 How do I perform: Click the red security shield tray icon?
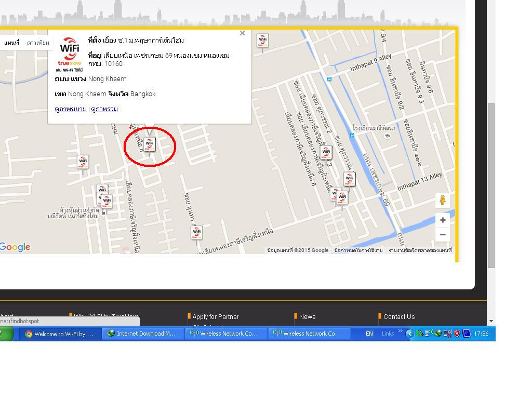(x=457, y=334)
